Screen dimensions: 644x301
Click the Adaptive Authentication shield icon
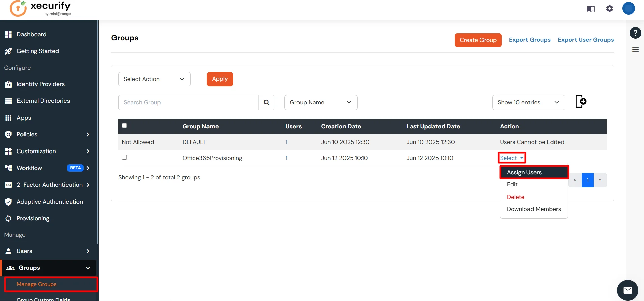point(8,202)
